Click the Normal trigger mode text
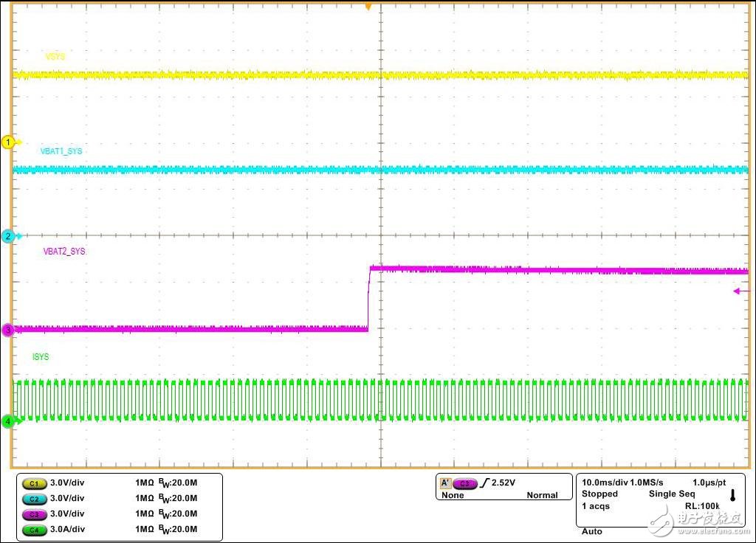The width and height of the screenshot is (756, 543). tap(542, 495)
